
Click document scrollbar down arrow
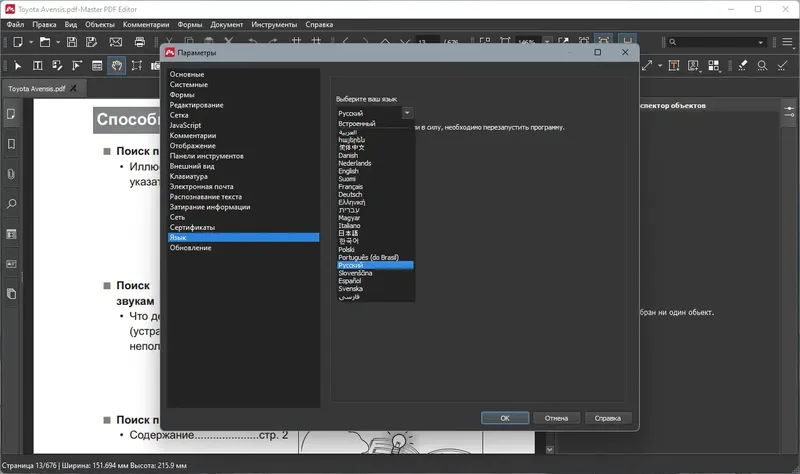[x=549, y=450]
